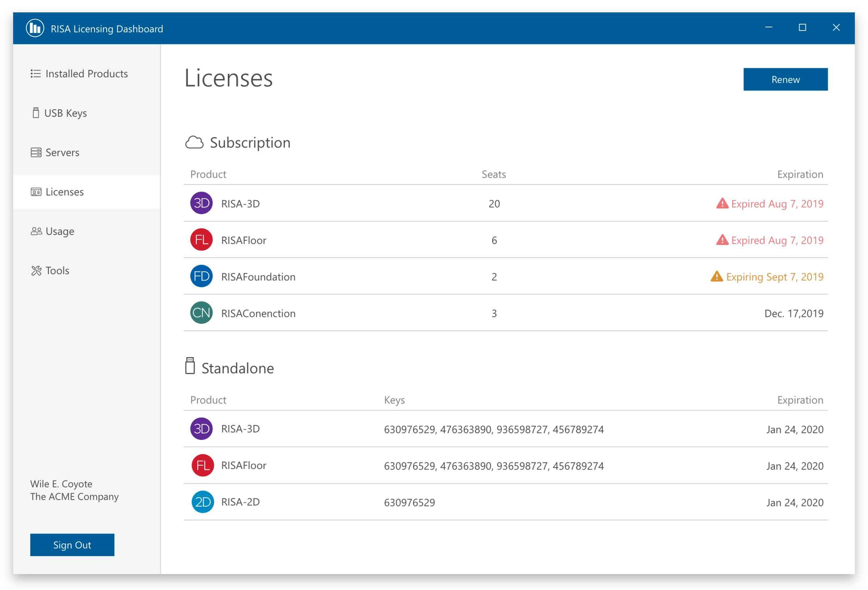The image size is (868, 590).
Task: Click the FL badge in Standalone RISAFloor row
Action: click(x=203, y=465)
